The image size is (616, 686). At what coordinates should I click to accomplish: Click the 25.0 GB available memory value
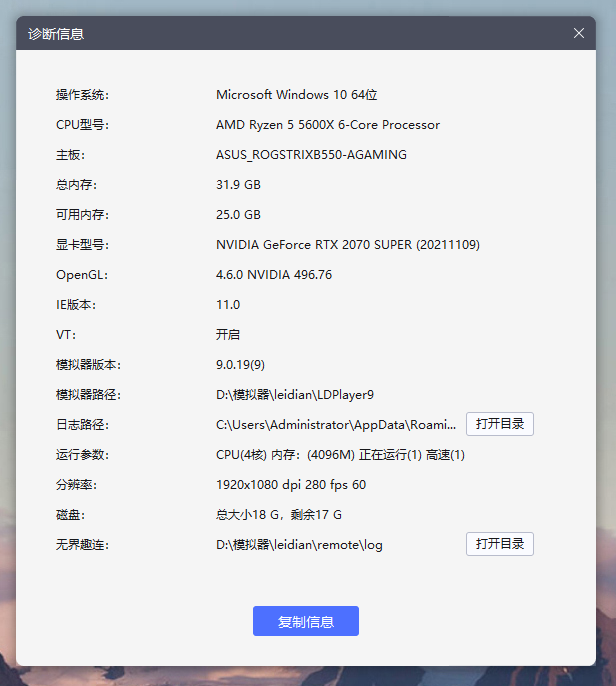pos(238,215)
